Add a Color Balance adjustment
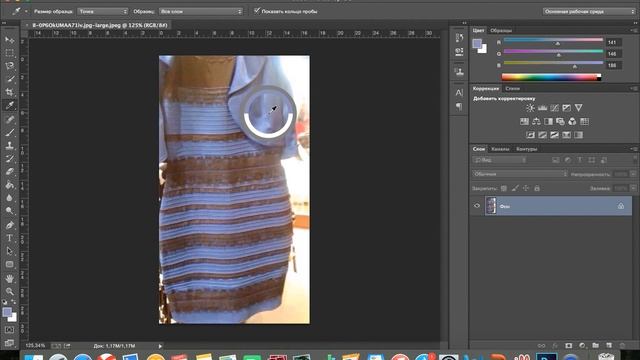This screenshot has height=360, width=640. pyautogui.click(x=536, y=121)
